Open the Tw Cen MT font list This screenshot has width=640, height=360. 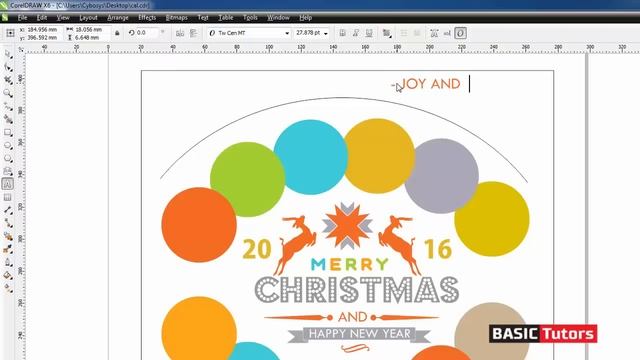click(249, 33)
